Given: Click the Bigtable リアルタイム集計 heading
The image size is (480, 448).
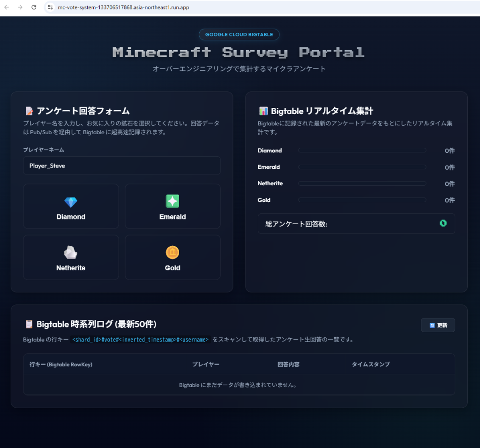Looking at the screenshot, I should click(x=322, y=111).
